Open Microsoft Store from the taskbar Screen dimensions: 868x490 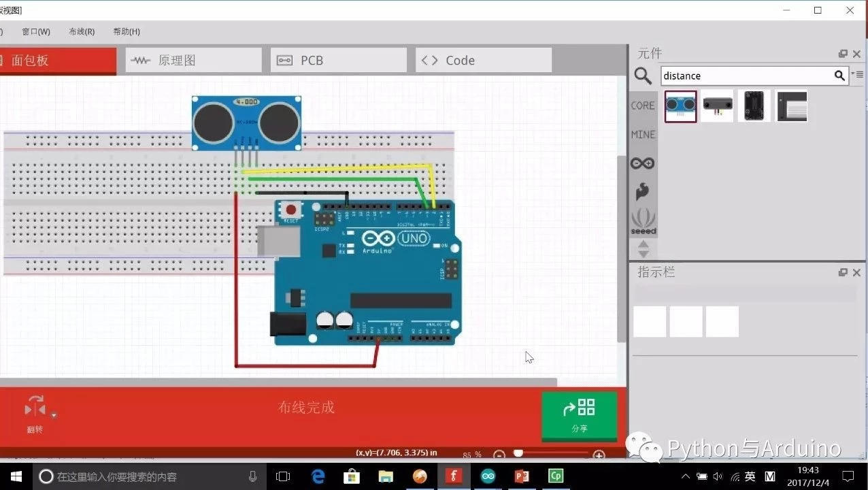tap(352, 476)
